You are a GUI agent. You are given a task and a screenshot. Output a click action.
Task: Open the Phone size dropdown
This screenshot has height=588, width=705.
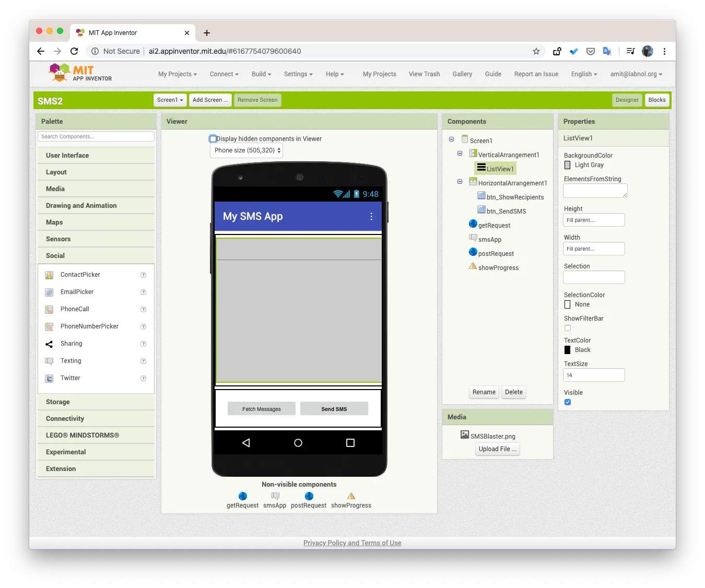click(x=246, y=150)
